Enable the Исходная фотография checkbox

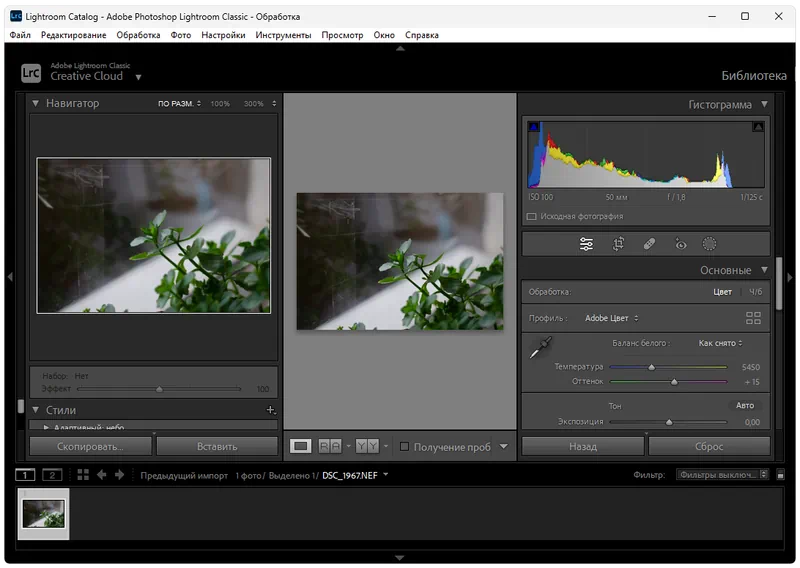pos(532,216)
